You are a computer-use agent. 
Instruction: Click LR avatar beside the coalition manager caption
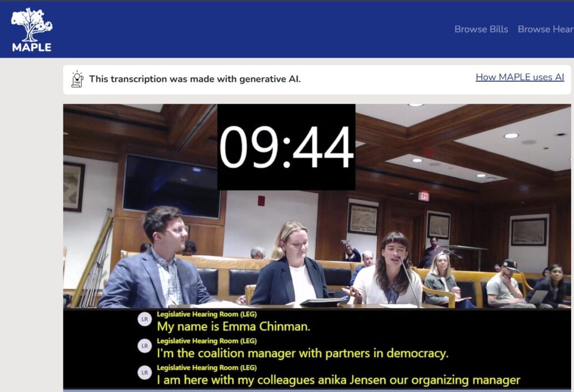coord(145,346)
